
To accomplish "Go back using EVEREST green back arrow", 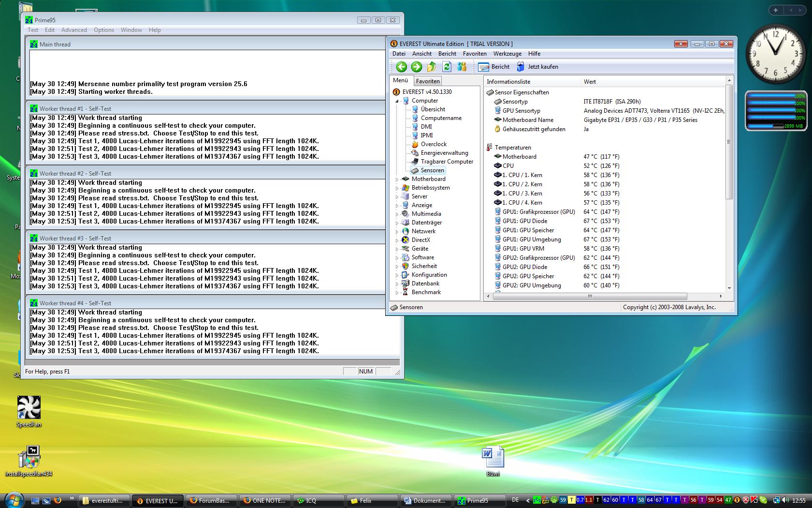I will 401,67.
